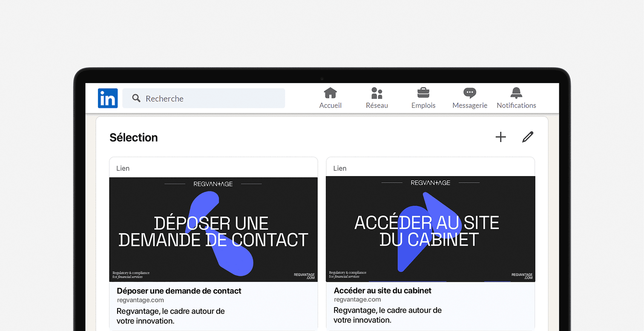This screenshot has height=331, width=644.
Task: Open the 'Déposer une demande de contact' banner image
Action: (213, 229)
